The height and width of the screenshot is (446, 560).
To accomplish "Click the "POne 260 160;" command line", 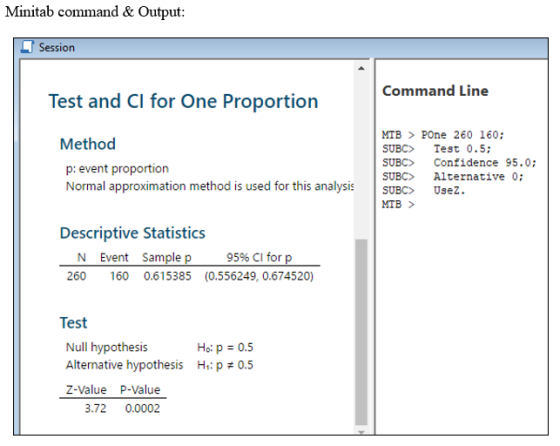I will 443,135.
